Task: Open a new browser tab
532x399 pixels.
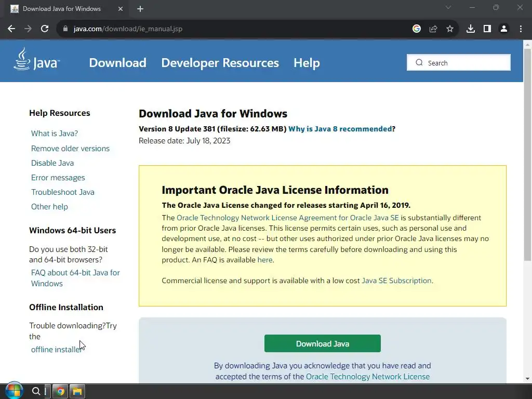Action: (140, 9)
